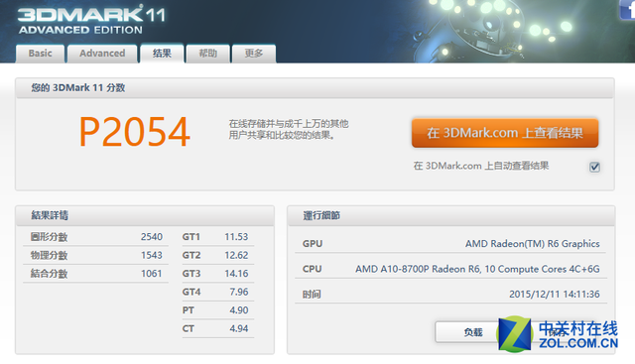Image resolution: width=635 pixels, height=364 pixels.
Task: Click the GT1 value 11.53
Action: click(236, 237)
